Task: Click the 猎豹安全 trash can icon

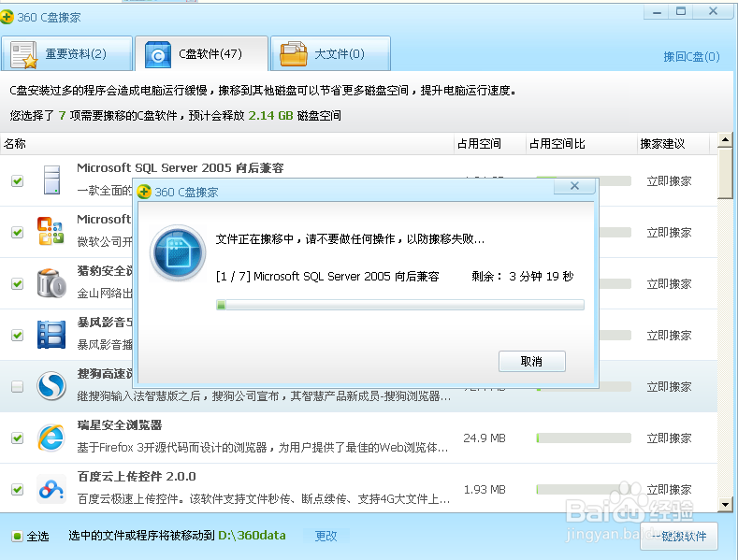Action: tap(51, 283)
